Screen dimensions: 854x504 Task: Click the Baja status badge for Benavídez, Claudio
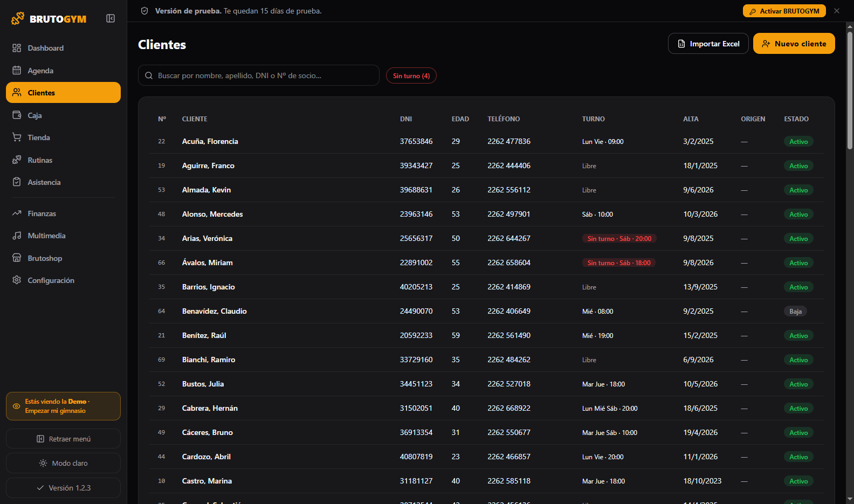795,311
